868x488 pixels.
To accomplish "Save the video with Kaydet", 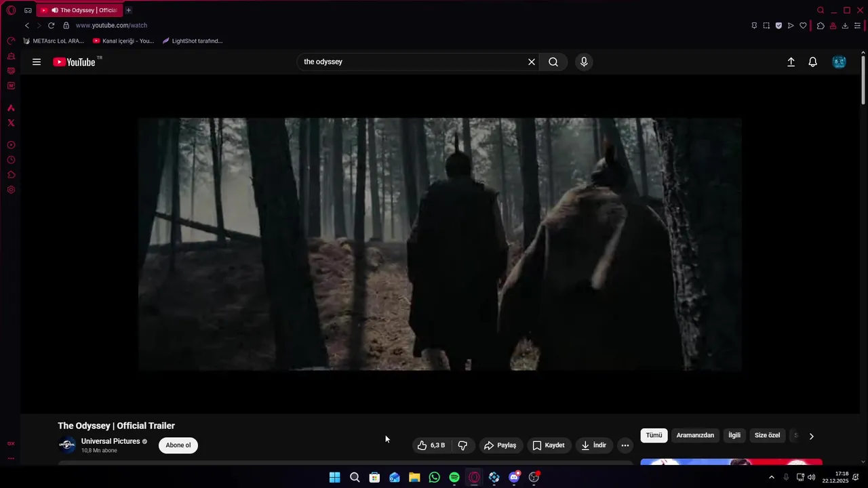I will coord(549,445).
